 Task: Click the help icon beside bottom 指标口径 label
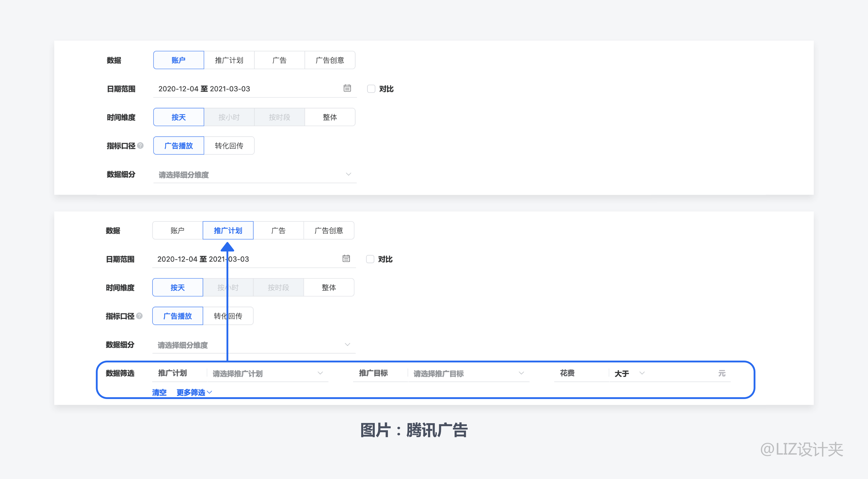140,316
